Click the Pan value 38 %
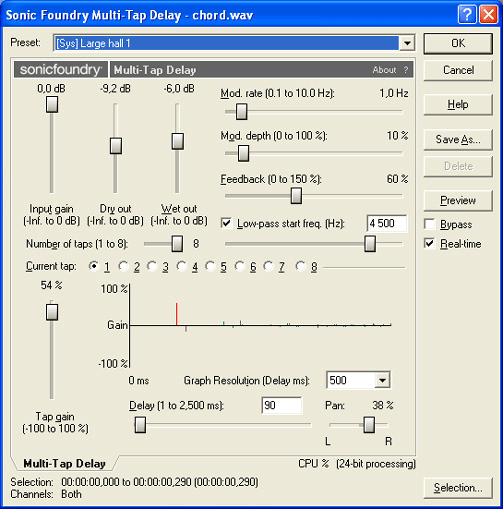Screen dimensions: 503x509 (383, 405)
